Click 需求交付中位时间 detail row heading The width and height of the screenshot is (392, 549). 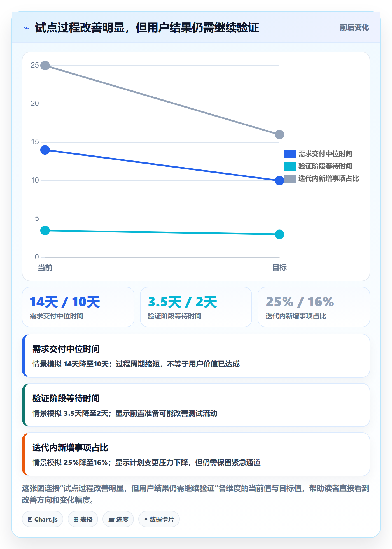tap(66, 349)
